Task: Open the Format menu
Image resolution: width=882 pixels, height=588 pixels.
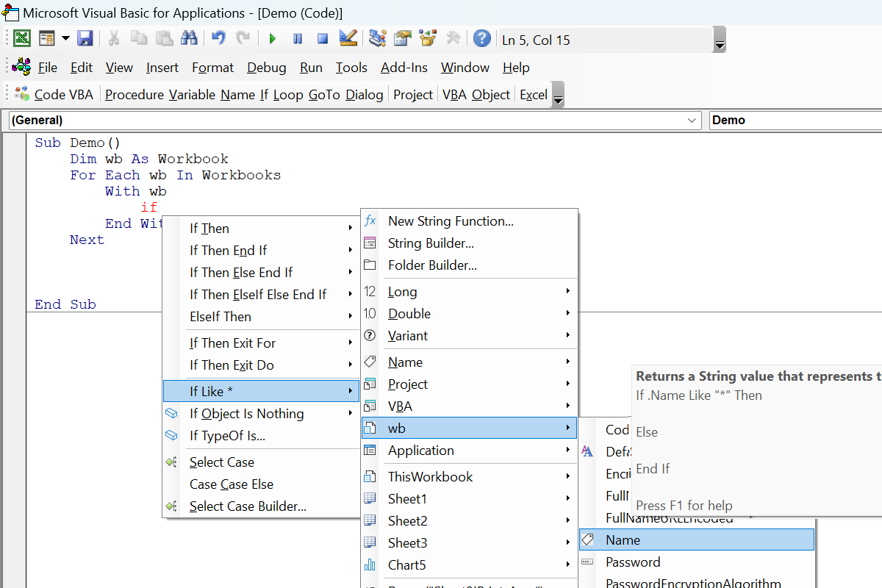Action: pyautogui.click(x=212, y=68)
